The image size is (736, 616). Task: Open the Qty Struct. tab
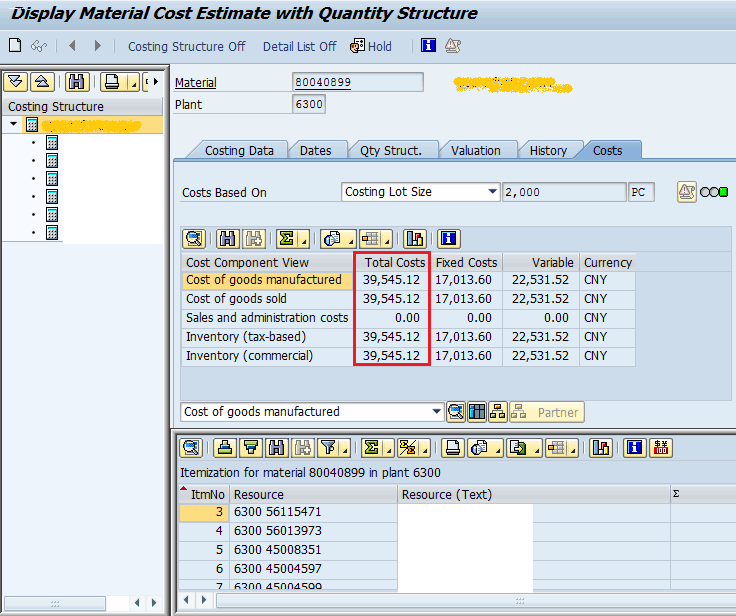[x=391, y=151]
